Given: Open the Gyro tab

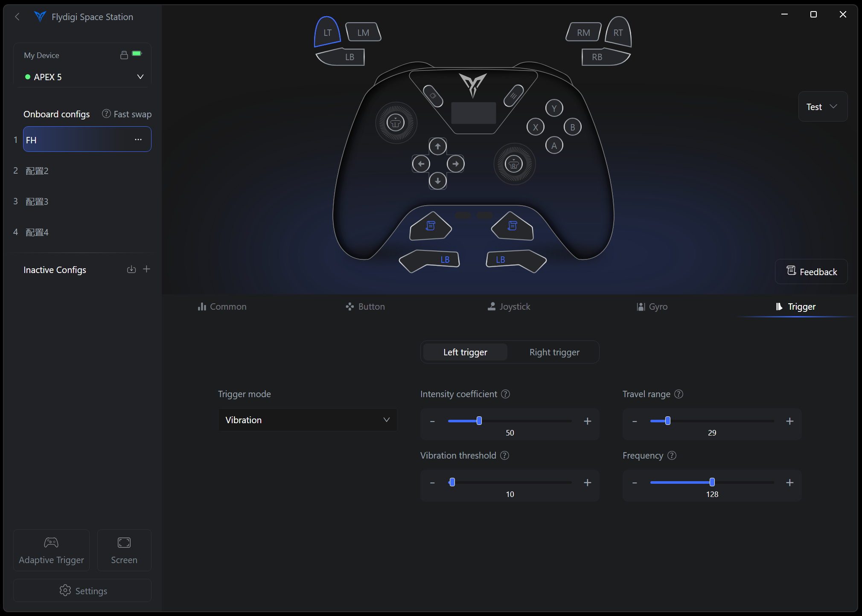Looking at the screenshot, I should click(x=652, y=307).
